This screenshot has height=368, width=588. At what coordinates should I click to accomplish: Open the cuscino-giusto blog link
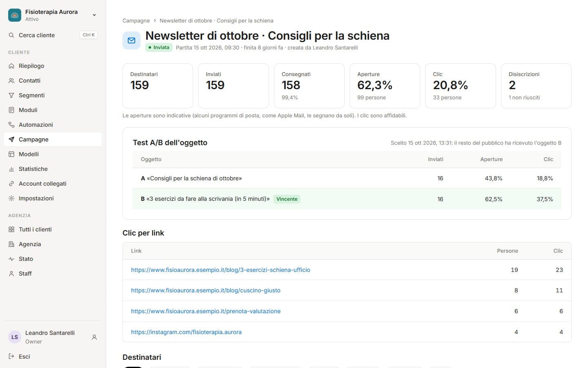coord(206,290)
